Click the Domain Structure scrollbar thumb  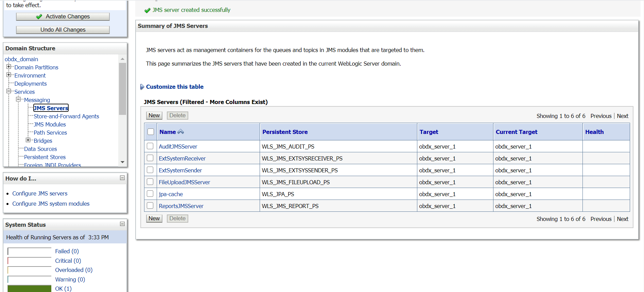[122, 88]
